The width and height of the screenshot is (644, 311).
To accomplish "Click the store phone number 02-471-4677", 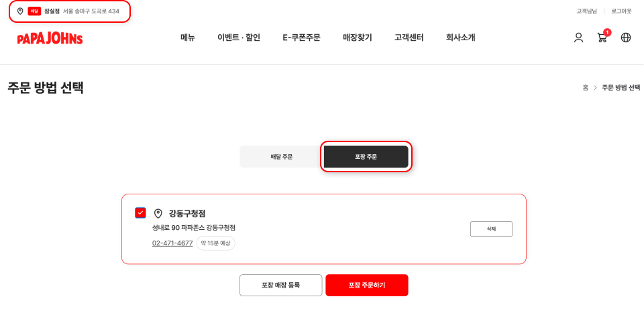I will 172,243.
